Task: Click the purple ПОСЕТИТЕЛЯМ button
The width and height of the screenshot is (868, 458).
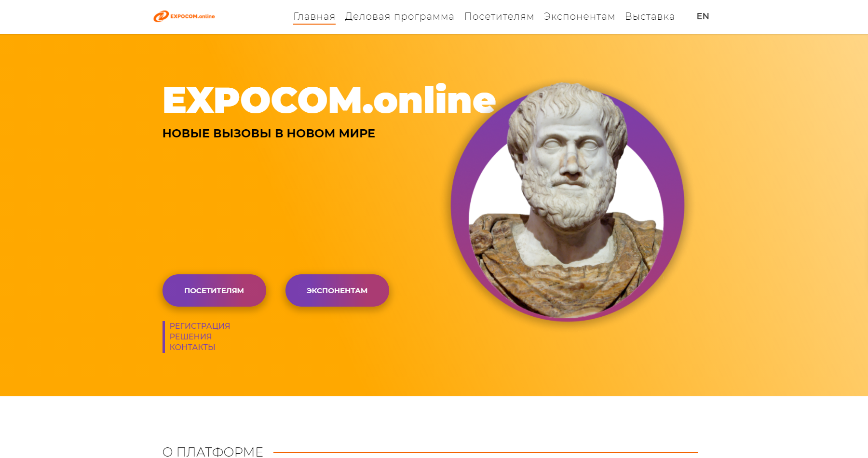Action: pos(214,290)
